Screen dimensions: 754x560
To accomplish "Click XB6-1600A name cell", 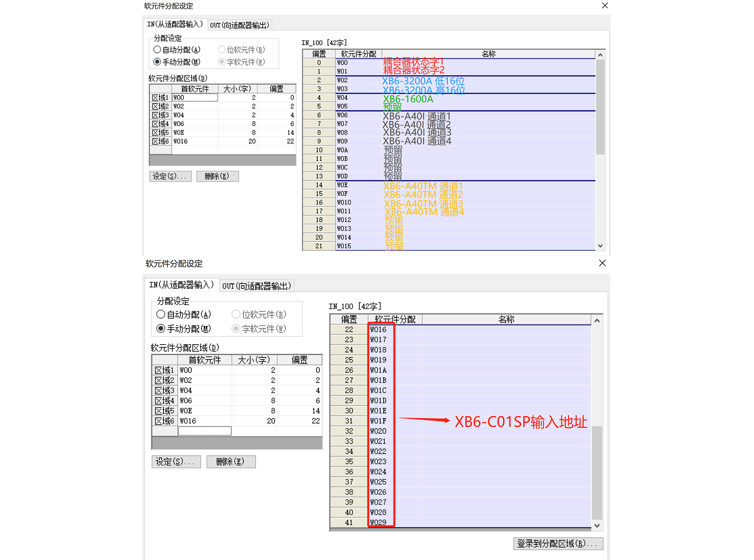I will (489, 98).
